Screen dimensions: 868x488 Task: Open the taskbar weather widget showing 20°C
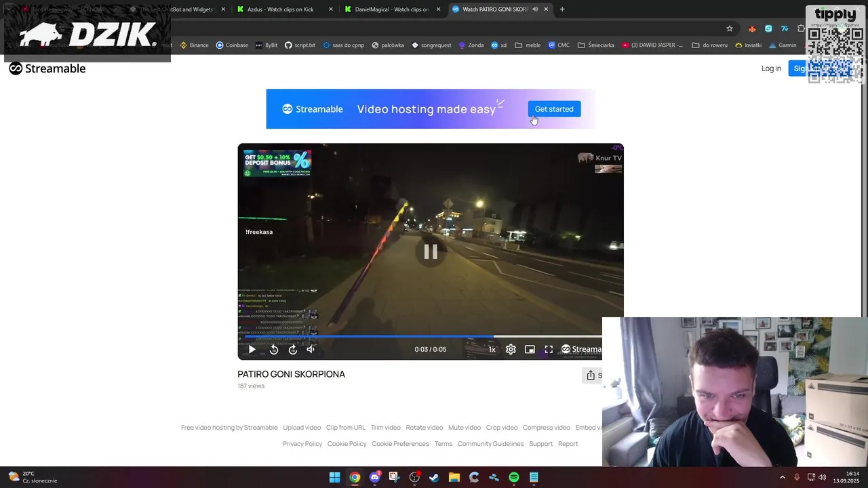click(x=33, y=477)
